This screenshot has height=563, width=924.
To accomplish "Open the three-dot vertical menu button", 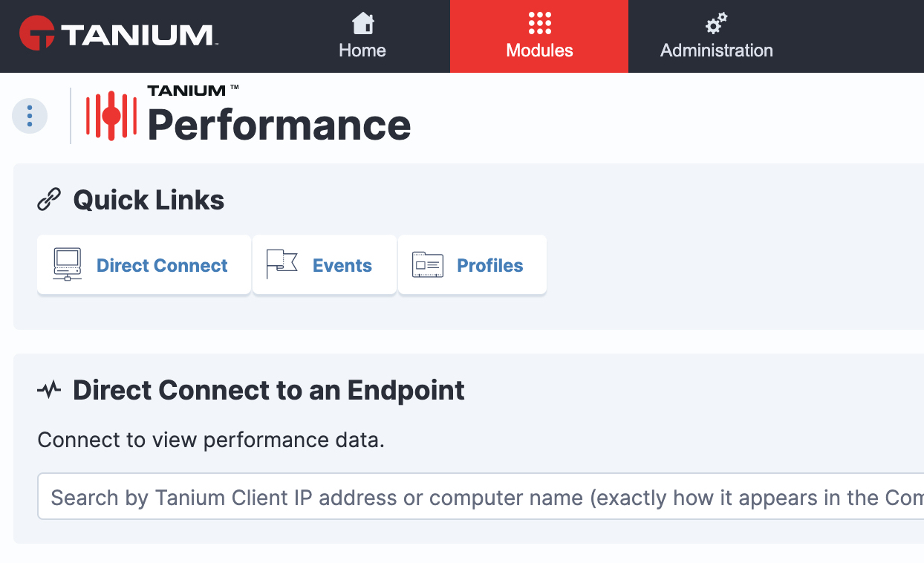I will [x=30, y=116].
